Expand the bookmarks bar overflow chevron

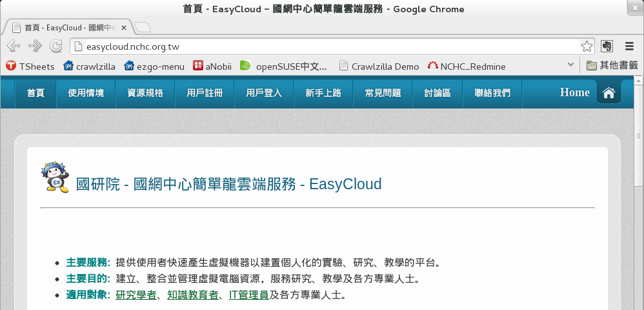tap(570, 65)
